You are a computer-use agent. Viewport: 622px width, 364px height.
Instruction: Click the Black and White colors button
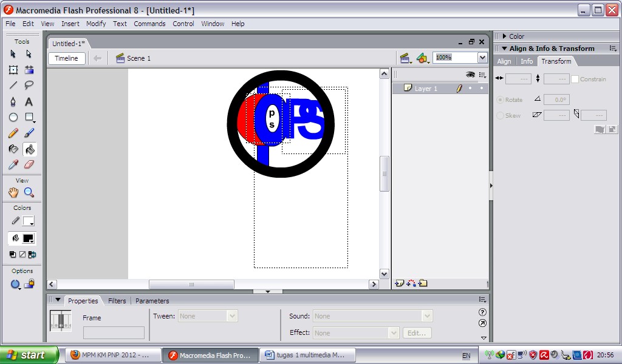pos(12,254)
